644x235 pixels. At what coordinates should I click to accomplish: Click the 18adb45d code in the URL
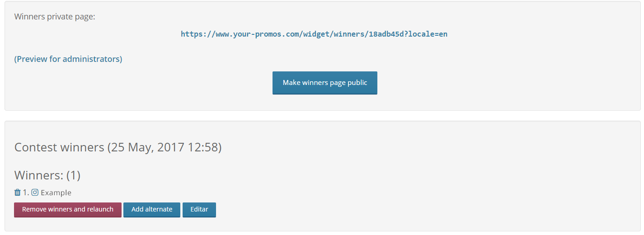387,34
